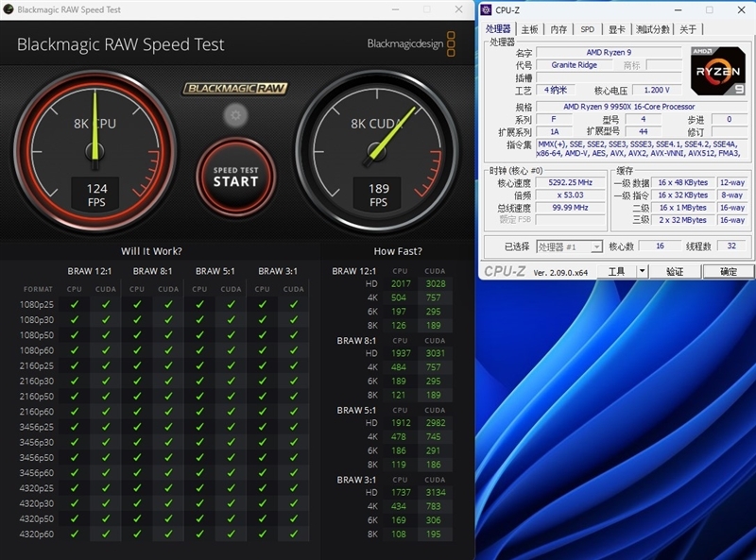
Task: Click BRAW 3:1 HD CUDA value 3134
Action: click(x=436, y=492)
